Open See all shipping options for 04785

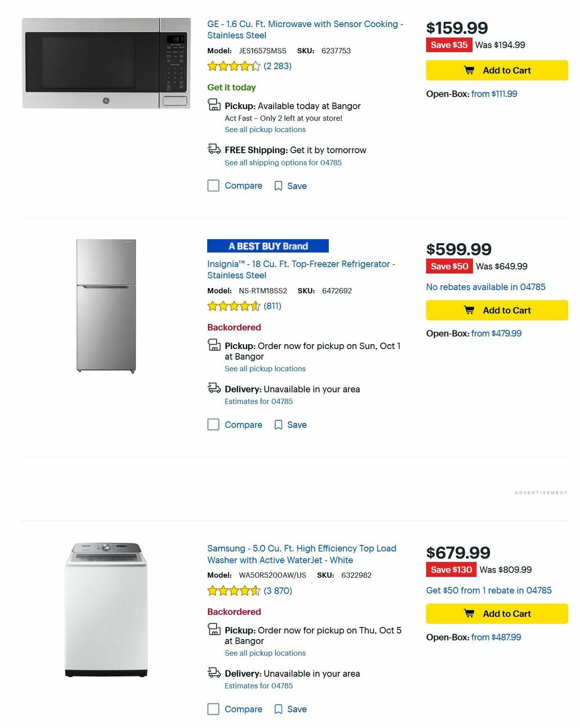point(282,162)
